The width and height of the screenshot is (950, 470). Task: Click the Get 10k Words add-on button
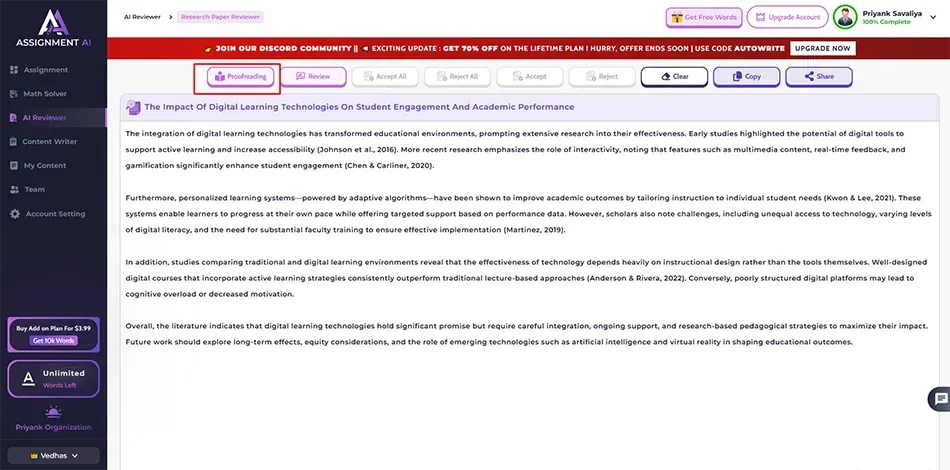tap(53, 341)
